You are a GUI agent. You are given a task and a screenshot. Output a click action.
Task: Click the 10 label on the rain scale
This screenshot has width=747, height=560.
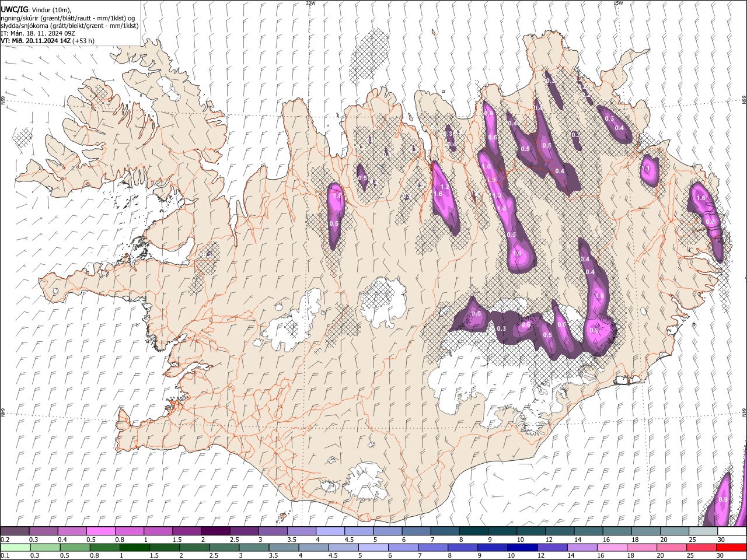(511, 555)
